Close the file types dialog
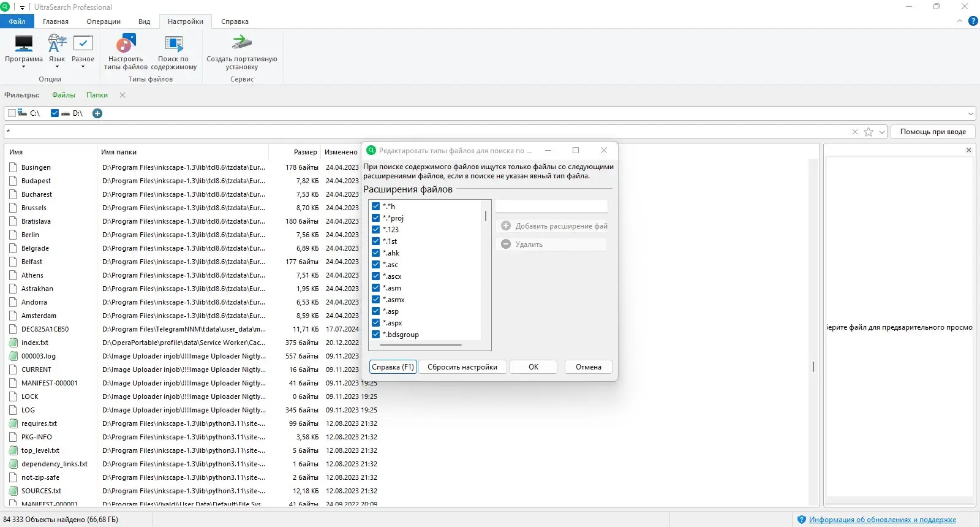The image size is (980, 527). point(604,150)
